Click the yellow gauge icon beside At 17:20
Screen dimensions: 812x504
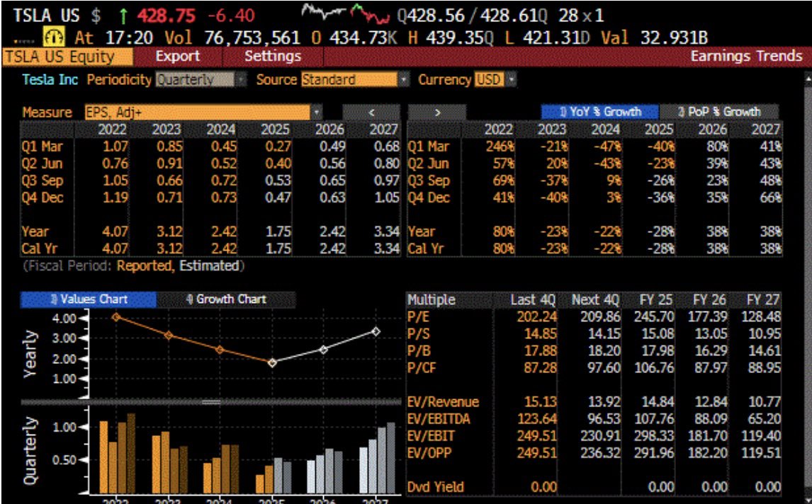tap(55, 38)
